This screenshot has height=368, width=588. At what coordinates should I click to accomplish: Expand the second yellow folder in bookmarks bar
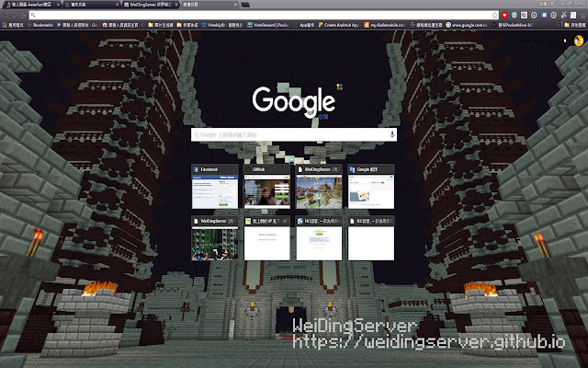click(x=187, y=25)
